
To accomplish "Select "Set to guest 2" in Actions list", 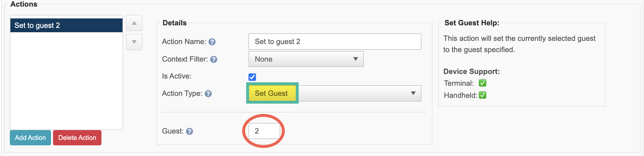I will [x=66, y=25].
